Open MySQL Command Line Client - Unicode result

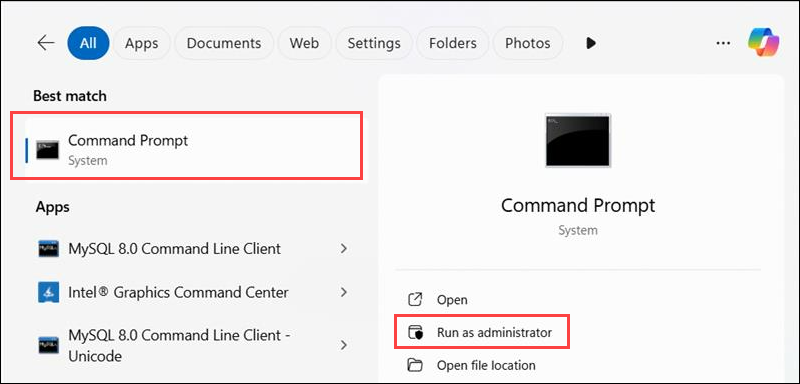193,345
